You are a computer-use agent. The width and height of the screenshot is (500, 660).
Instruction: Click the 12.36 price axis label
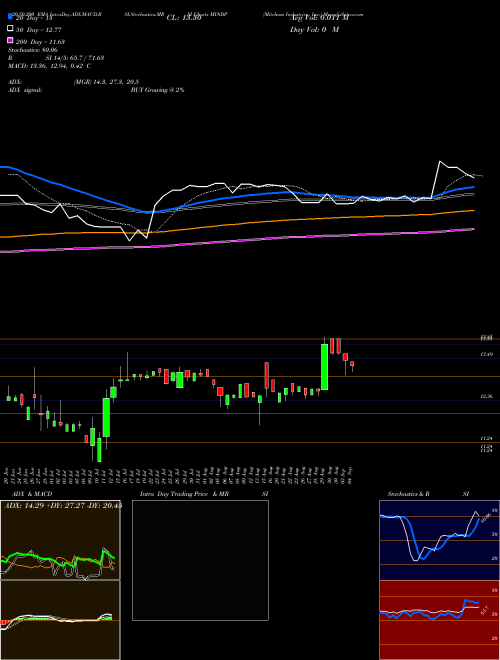click(x=487, y=396)
